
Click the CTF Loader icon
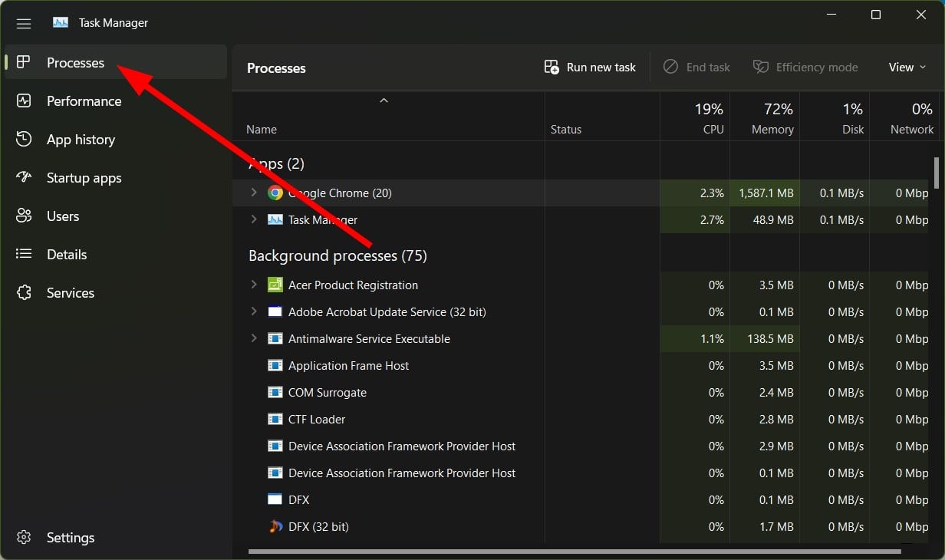coord(275,419)
